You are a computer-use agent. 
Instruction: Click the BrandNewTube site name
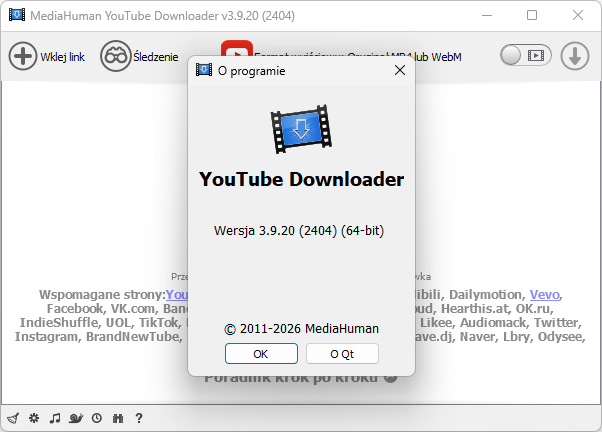pos(132,337)
